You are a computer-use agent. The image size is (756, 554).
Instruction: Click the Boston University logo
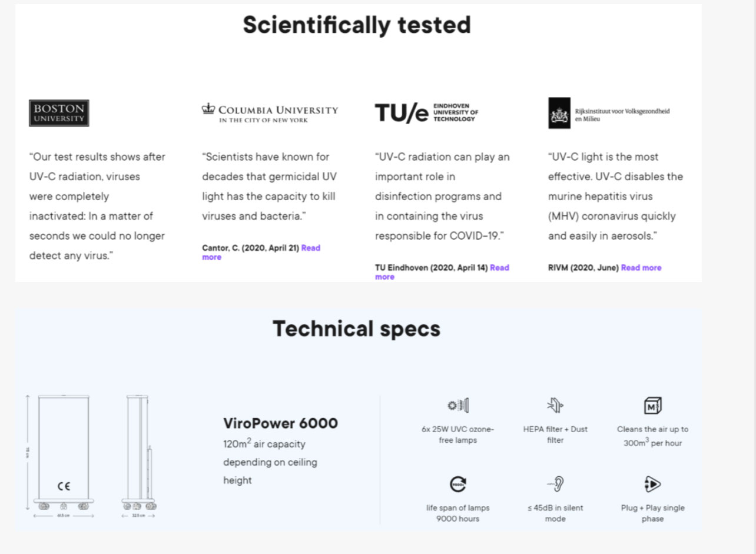[x=59, y=113]
